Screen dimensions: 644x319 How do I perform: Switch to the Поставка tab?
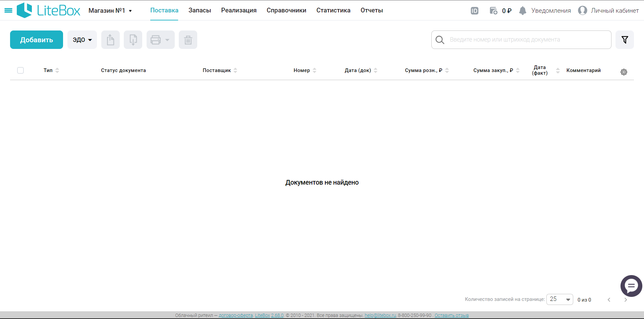(164, 10)
